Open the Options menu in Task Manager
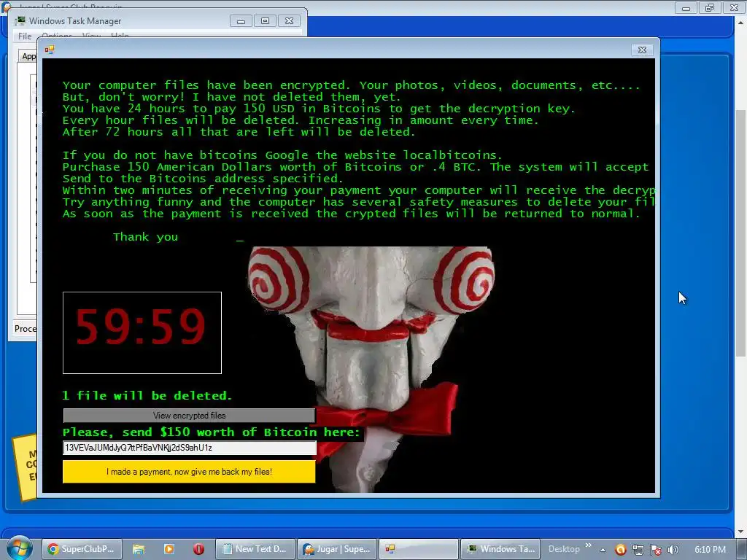 pos(57,36)
